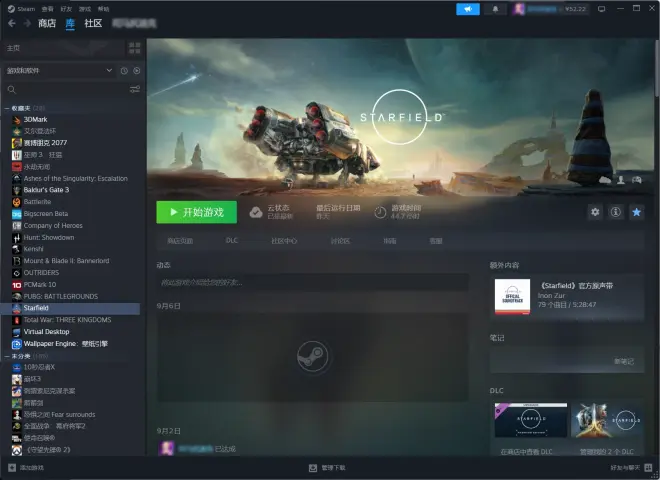Click the 主页 home button
The image size is (660, 480).
click(x=63, y=48)
